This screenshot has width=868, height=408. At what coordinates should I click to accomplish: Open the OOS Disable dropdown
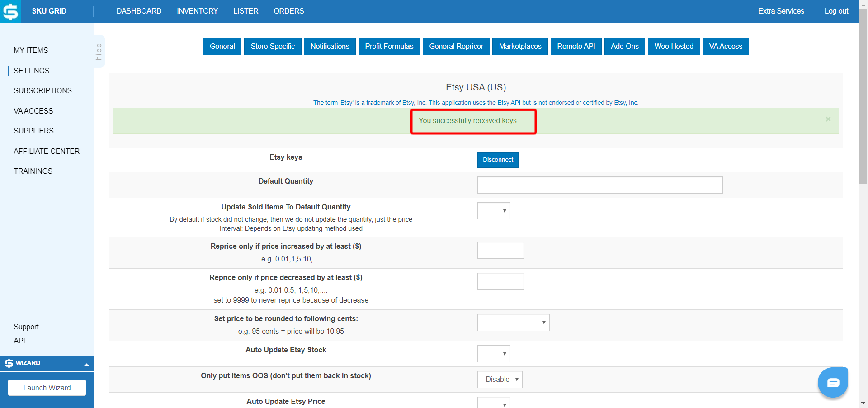(x=500, y=380)
